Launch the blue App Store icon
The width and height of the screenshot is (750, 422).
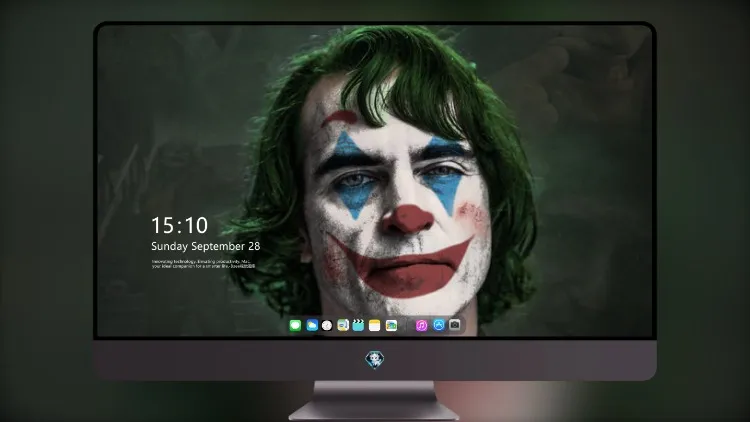click(439, 325)
